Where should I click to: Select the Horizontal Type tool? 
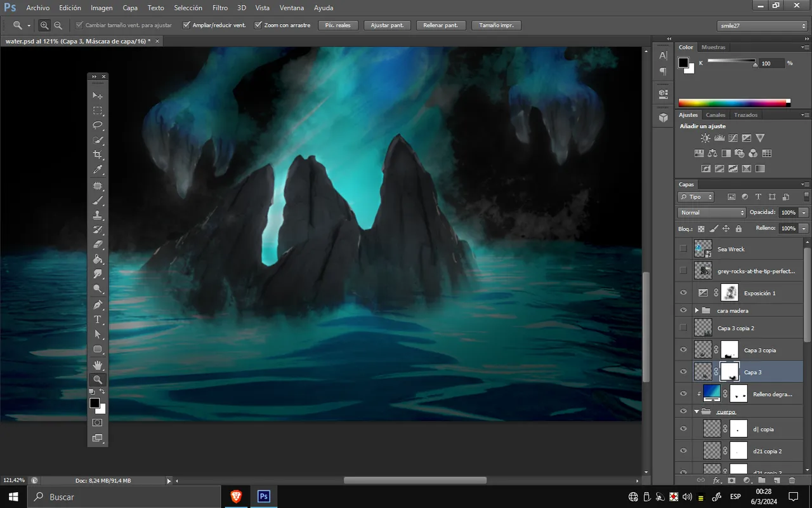[x=98, y=319]
